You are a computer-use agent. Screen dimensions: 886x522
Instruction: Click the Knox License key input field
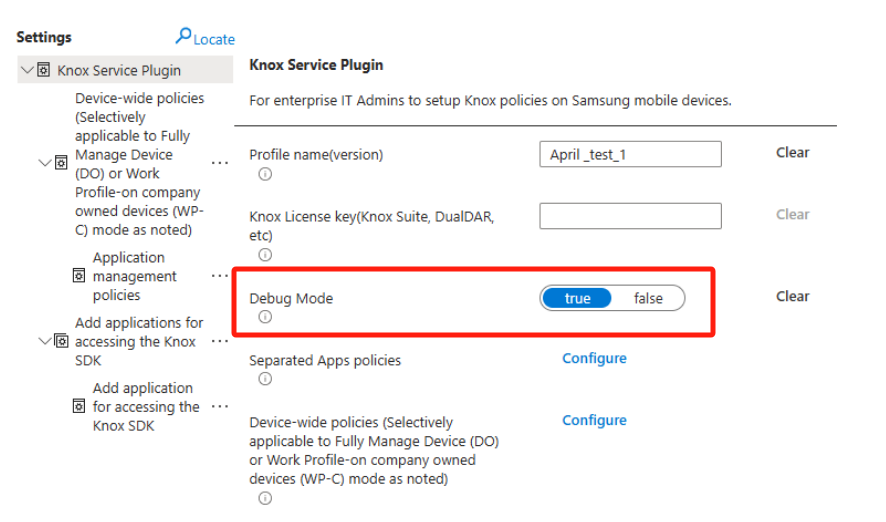click(630, 216)
